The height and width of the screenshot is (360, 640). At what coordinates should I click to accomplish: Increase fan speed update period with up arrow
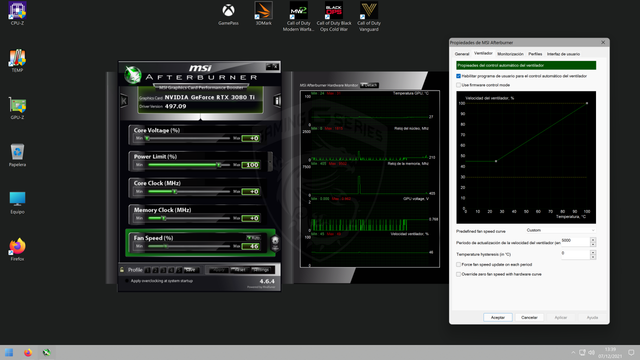click(x=593, y=240)
